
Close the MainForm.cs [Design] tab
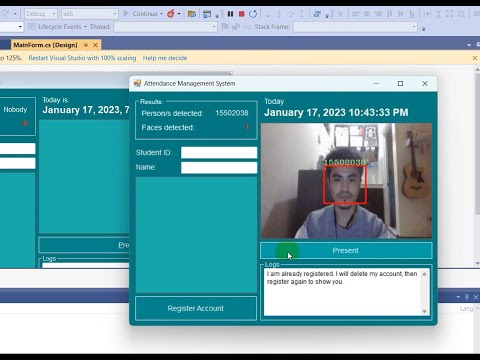[x=95, y=45]
